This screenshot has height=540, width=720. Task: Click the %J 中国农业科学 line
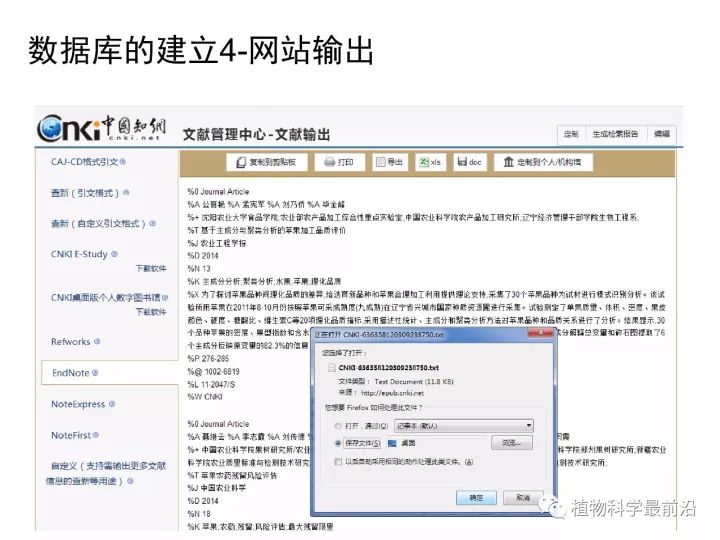217,488
